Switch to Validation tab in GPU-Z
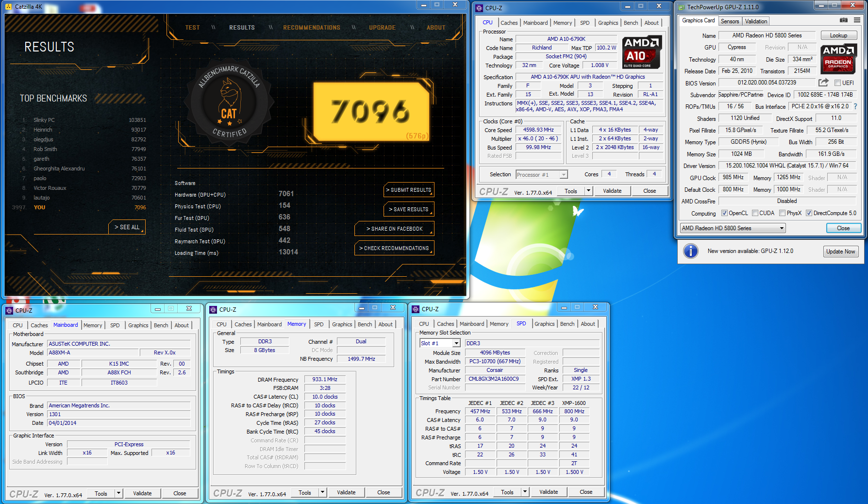This screenshot has width=868, height=504. click(x=756, y=21)
